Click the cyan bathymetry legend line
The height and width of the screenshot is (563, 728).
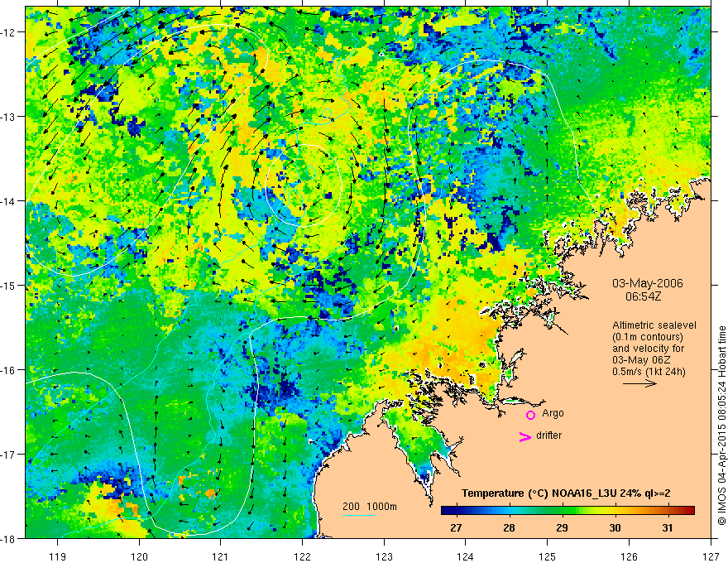point(359,515)
